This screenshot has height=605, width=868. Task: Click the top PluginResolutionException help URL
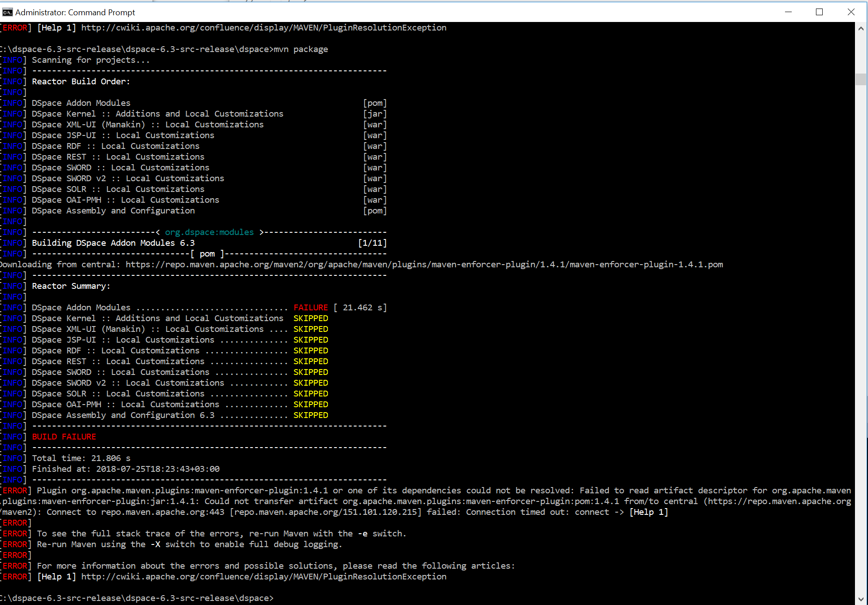click(x=264, y=28)
